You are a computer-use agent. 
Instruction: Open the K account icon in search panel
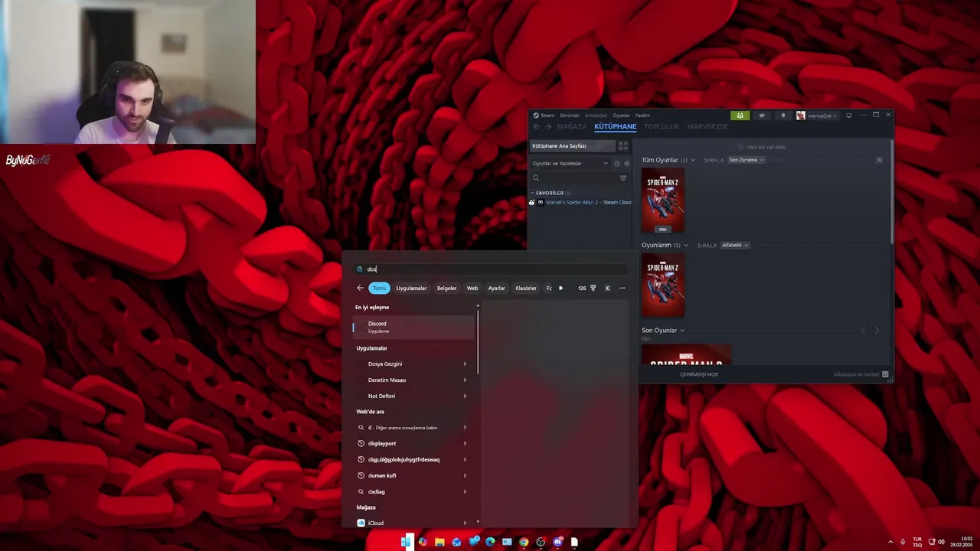point(608,289)
